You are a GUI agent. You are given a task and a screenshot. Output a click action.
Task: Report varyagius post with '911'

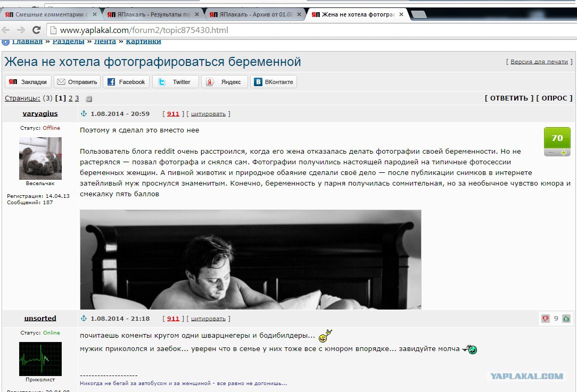pyautogui.click(x=173, y=114)
